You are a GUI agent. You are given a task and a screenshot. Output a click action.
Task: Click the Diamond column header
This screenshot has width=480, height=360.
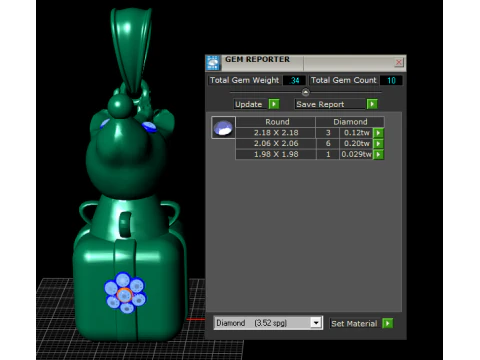(x=350, y=122)
